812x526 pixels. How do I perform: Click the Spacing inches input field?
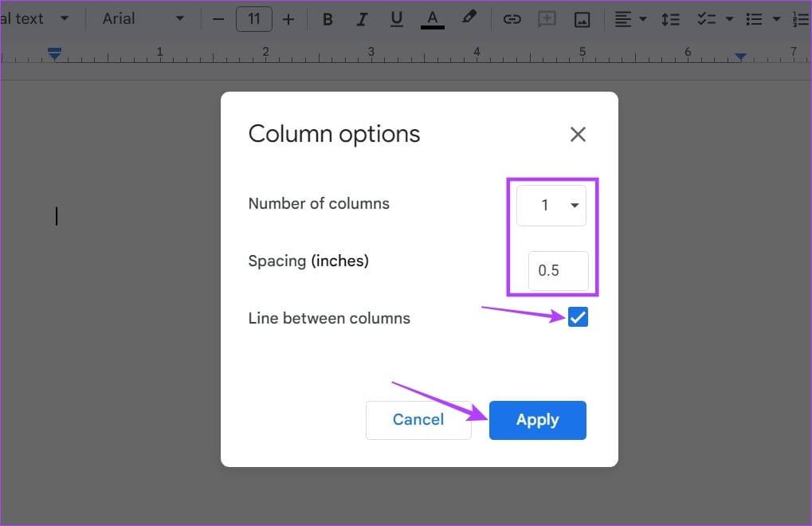pyautogui.click(x=559, y=271)
